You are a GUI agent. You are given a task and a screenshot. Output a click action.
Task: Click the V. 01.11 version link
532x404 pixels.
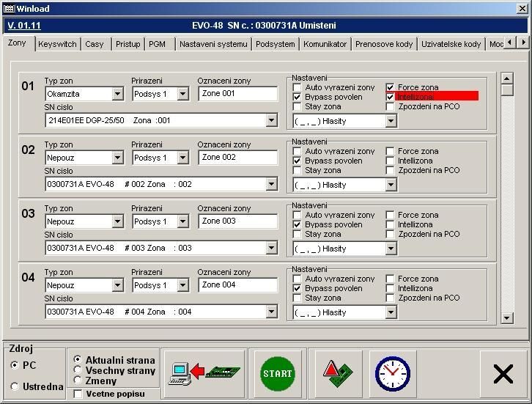pos(24,26)
